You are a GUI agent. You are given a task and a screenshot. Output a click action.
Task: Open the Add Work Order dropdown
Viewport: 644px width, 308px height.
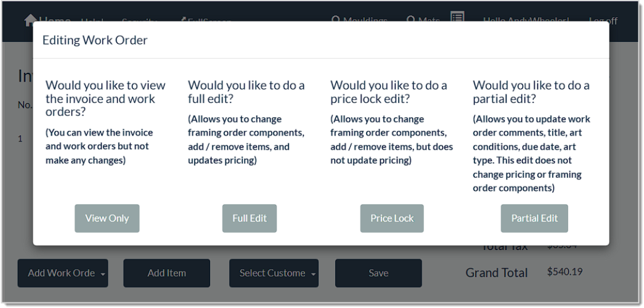click(x=63, y=273)
